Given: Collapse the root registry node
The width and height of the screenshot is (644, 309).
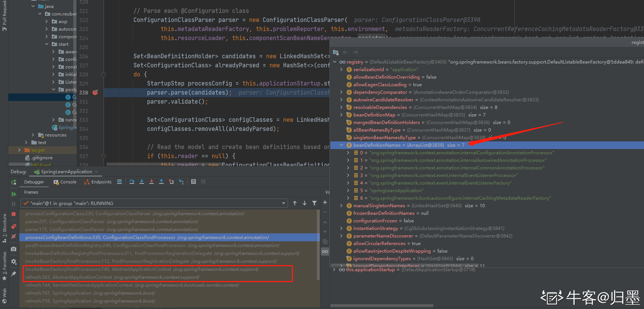Looking at the screenshot, I should pos(335,62).
